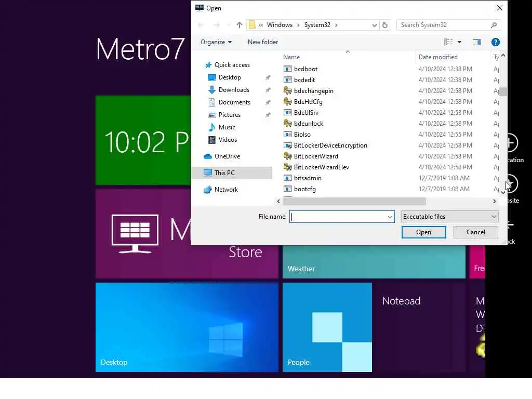The height and width of the screenshot is (399, 532).
Task: Select the BitLockerDeviceEncryption icon
Action: tap(287, 145)
